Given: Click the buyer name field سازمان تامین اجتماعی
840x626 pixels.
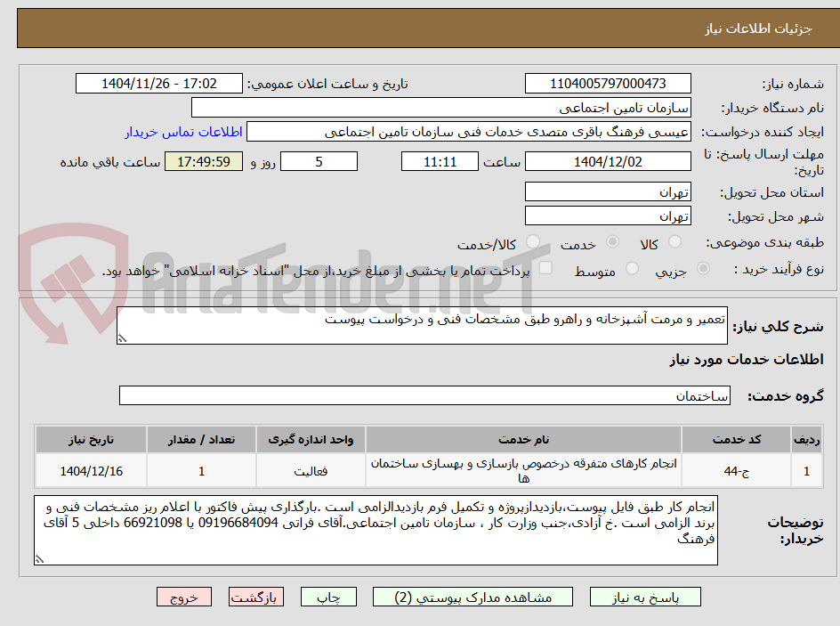Looking at the screenshot, I should (x=440, y=108).
